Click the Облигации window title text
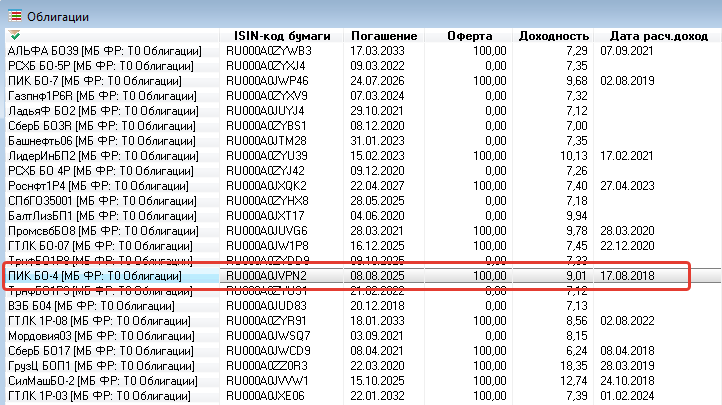The width and height of the screenshot is (722, 405). tap(58, 17)
